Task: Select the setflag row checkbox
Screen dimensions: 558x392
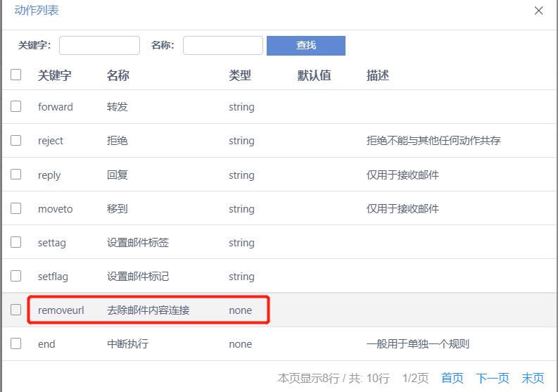Action: pos(16,276)
